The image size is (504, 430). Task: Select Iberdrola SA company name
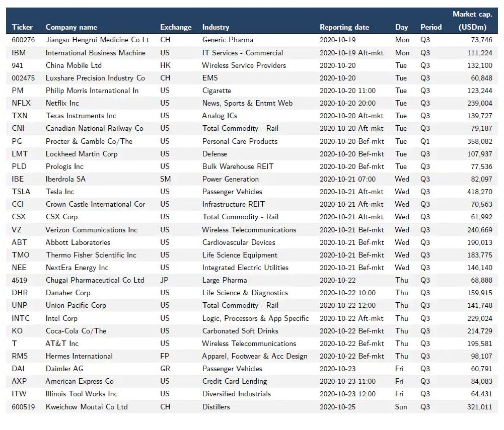[65, 179]
